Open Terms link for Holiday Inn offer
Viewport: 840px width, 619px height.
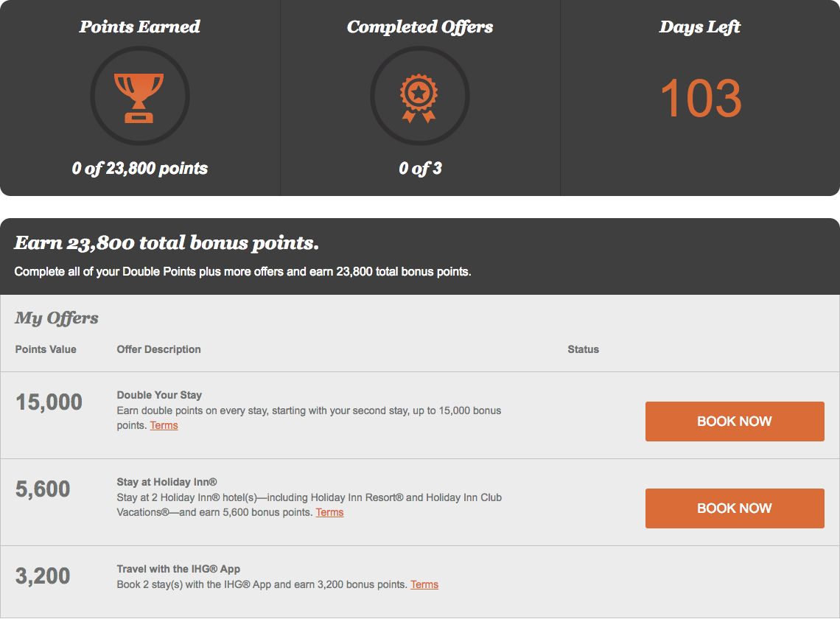tap(329, 512)
